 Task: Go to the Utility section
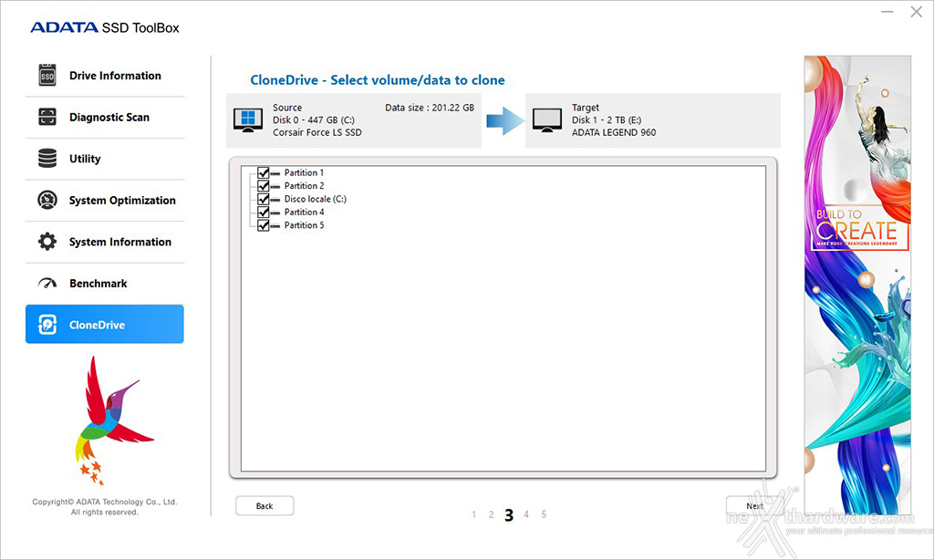tap(105, 159)
